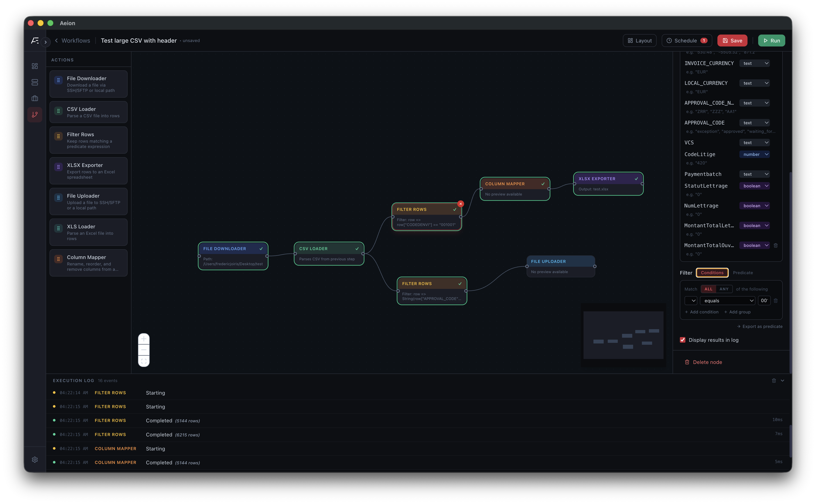Viewport: 816px width, 504px height.
Task: Zoom out with the minus icon on canvas
Action: pos(143,350)
